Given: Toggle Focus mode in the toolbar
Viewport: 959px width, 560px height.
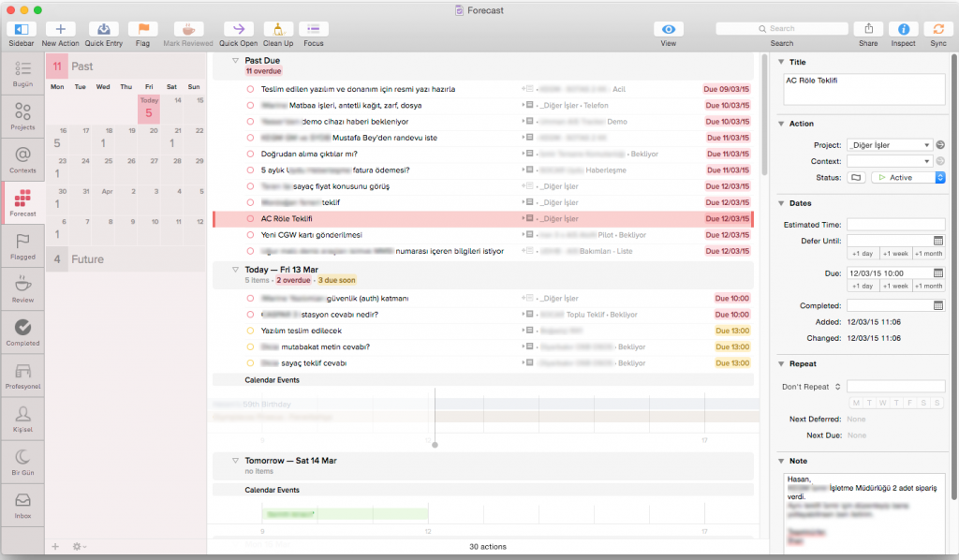Looking at the screenshot, I should coord(314,29).
